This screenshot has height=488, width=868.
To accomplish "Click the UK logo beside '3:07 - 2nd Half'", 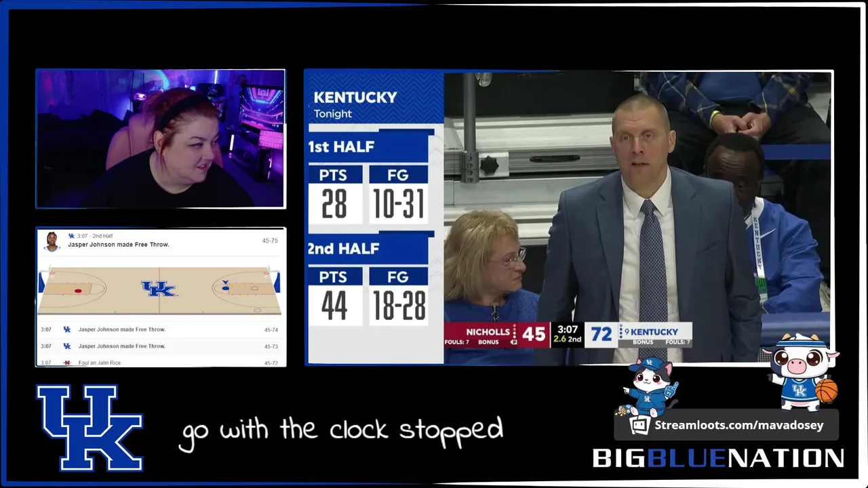I will pyautogui.click(x=72, y=236).
